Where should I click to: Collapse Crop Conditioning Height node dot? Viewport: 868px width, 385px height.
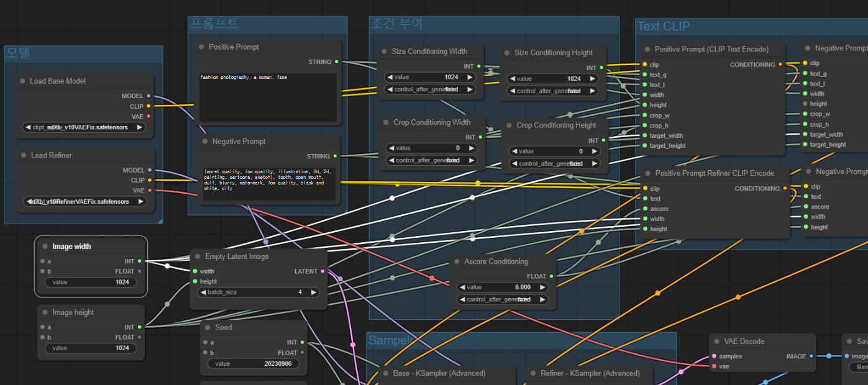[x=509, y=125]
